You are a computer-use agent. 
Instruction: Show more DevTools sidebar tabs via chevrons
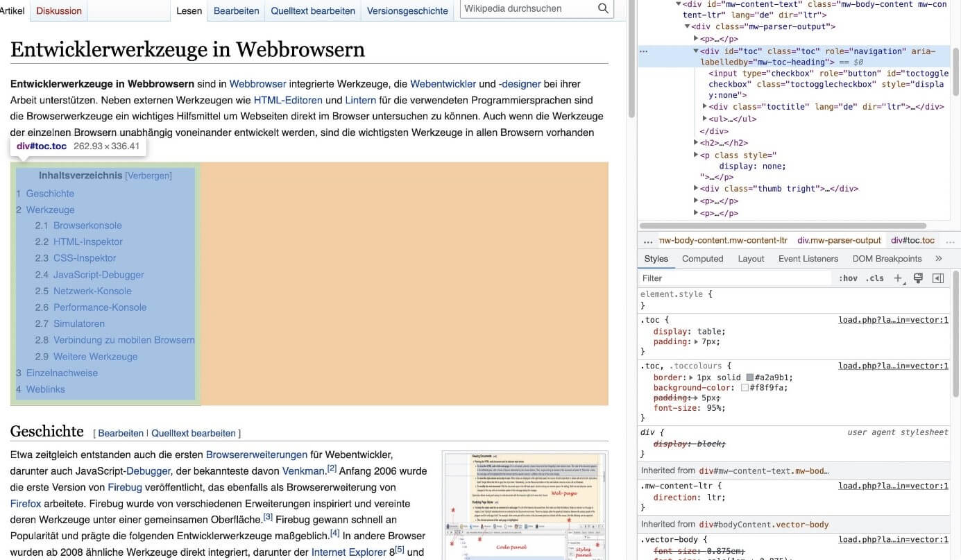click(x=939, y=258)
